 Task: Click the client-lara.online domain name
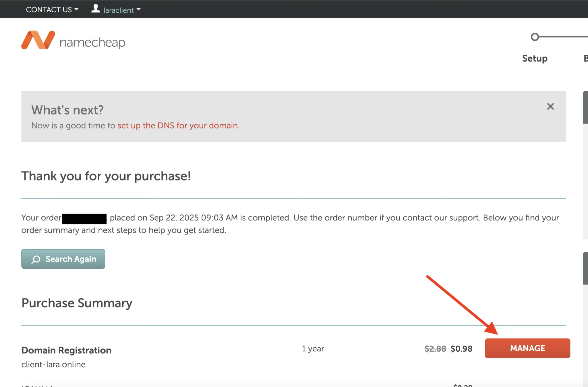[x=53, y=364]
